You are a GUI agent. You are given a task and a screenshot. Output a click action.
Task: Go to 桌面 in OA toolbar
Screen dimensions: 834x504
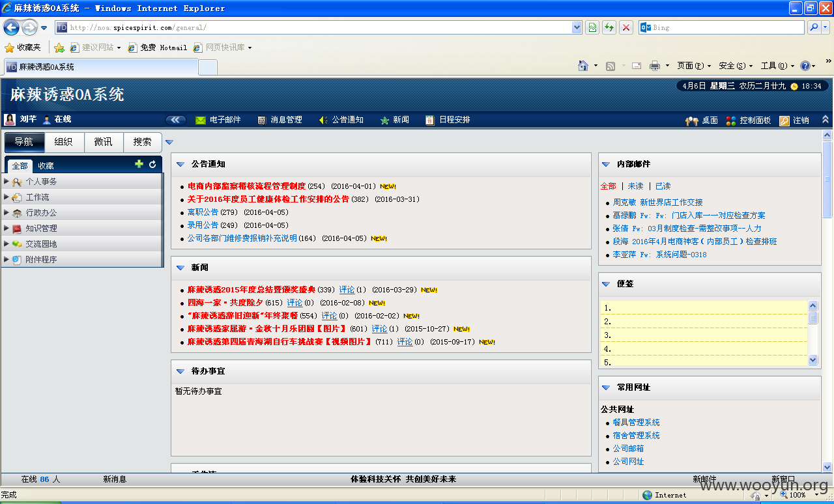pos(702,120)
